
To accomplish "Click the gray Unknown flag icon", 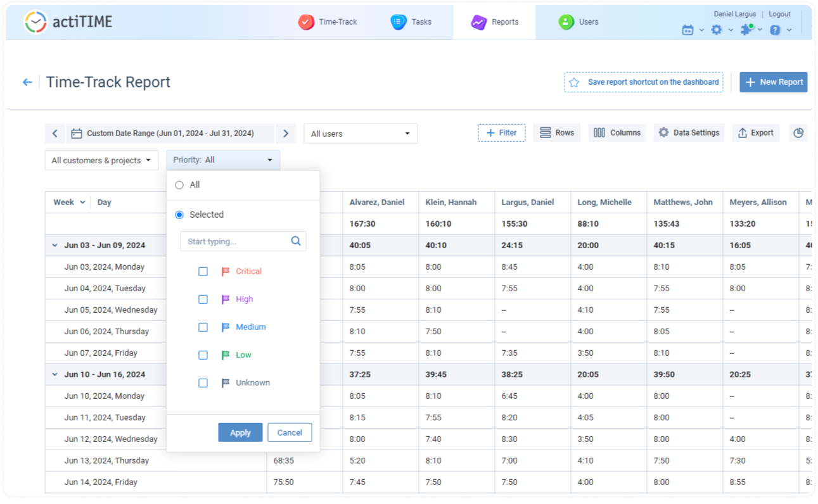I will click(x=226, y=383).
